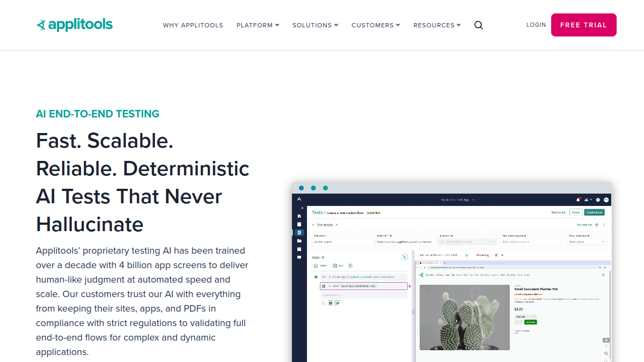This screenshot has height=362, width=644.
Task: Collapse the Test details section chevron
Action: [x=313, y=225]
